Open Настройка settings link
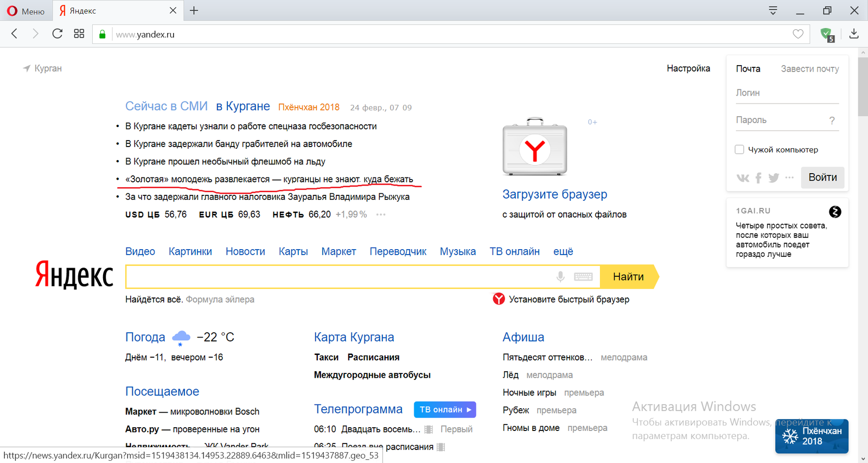 (x=688, y=68)
